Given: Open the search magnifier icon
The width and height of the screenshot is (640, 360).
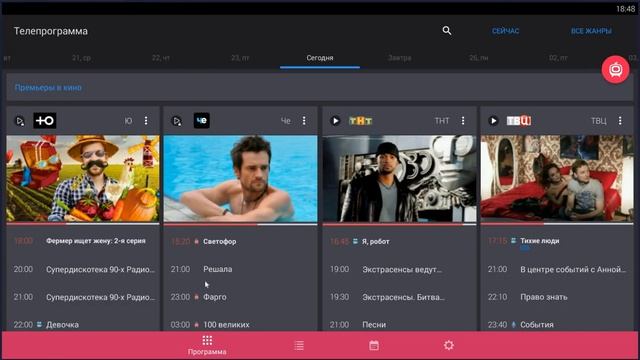Looking at the screenshot, I should (447, 31).
